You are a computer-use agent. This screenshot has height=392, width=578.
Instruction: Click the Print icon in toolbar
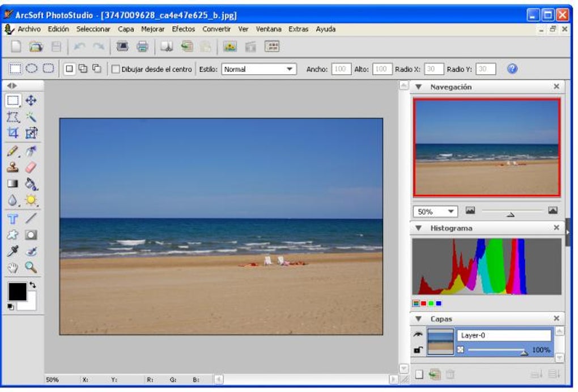click(142, 47)
